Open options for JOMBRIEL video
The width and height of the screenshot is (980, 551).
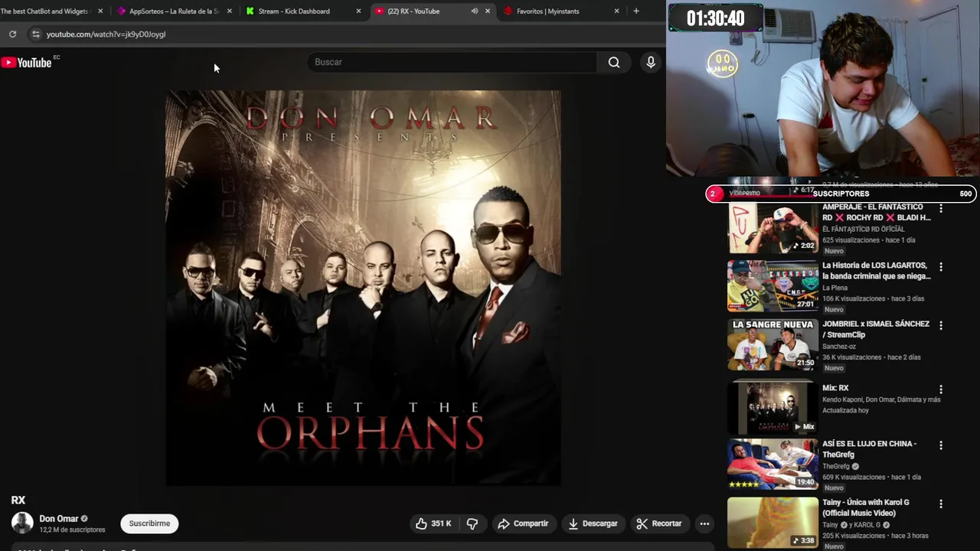pos(941,325)
